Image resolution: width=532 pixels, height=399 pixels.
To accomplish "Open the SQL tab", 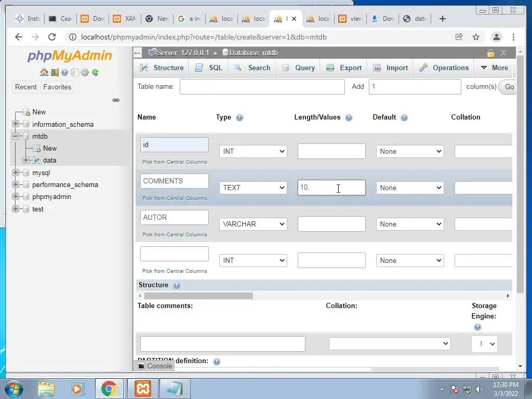I will pos(209,68).
